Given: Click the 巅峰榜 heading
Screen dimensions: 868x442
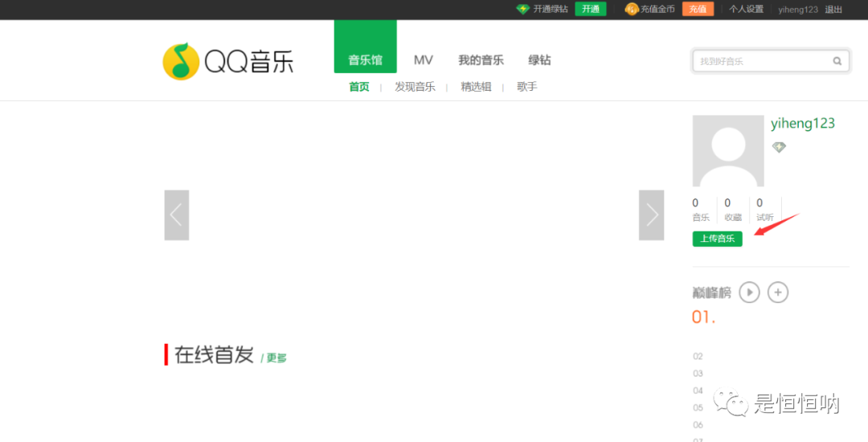Looking at the screenshot, I should coord(712,292).
